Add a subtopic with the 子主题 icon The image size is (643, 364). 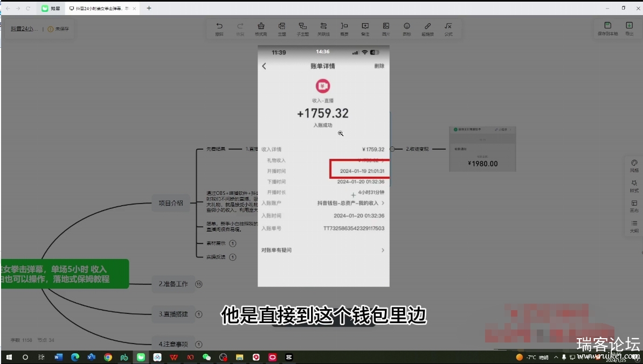303,29
